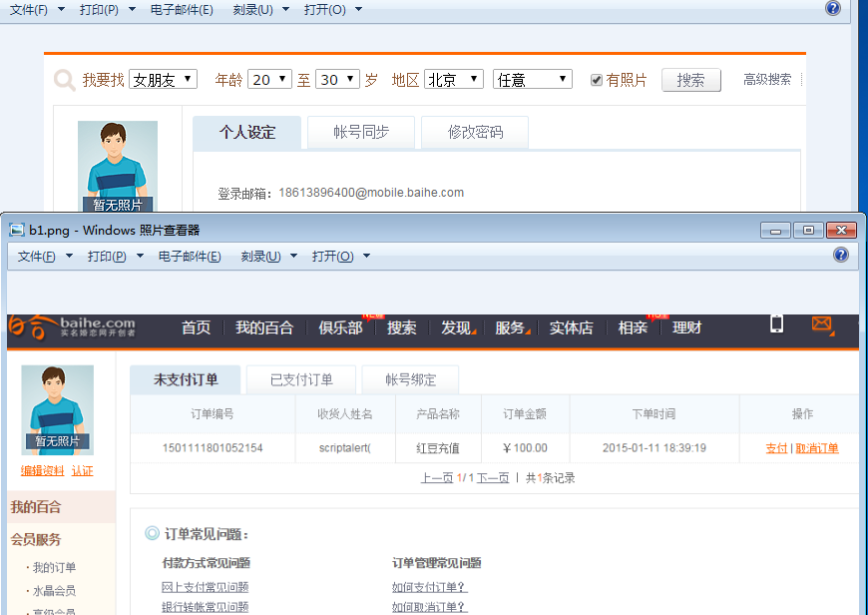Open the orange envelope mail icon
The height and width of the screenshot is (615, 868).
[822, 324]
